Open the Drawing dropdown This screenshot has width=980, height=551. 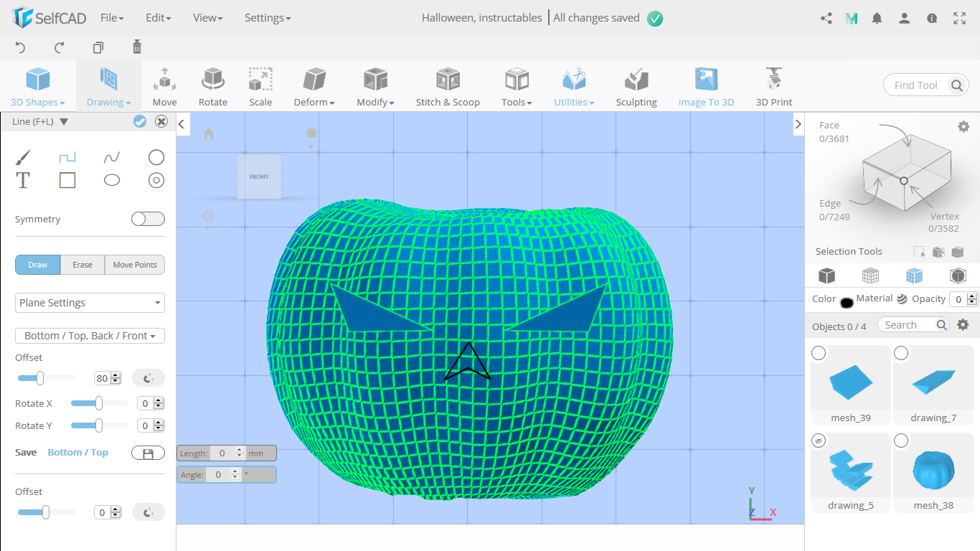(x=109, y=87)
